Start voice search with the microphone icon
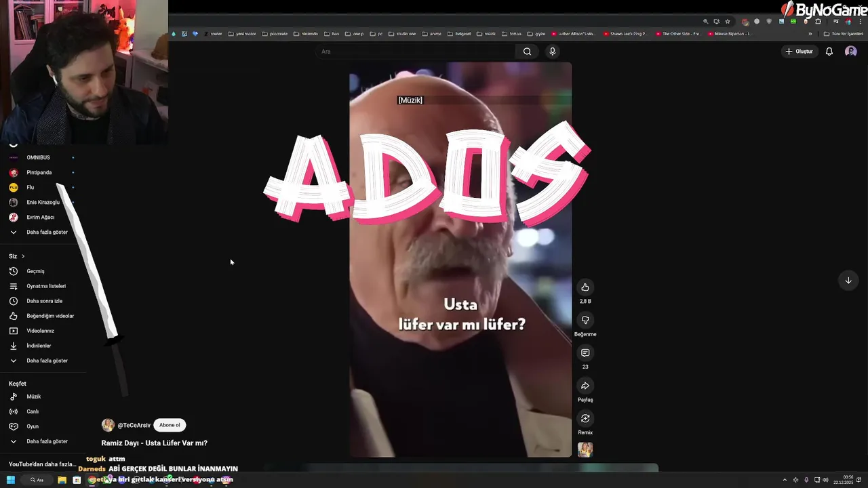868x488 pixels. point(552,52)
